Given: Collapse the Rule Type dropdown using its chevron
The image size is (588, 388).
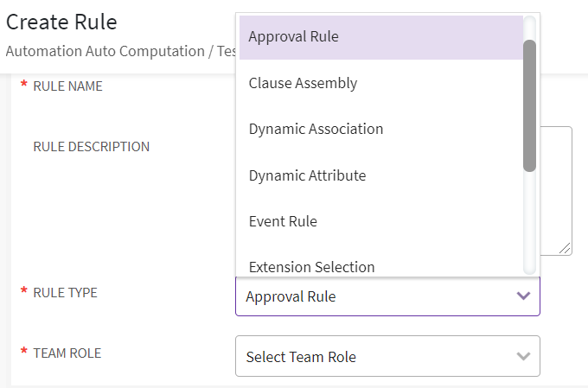Looking at the screenshot, I should pyautogui.click(x=523, y=296).
